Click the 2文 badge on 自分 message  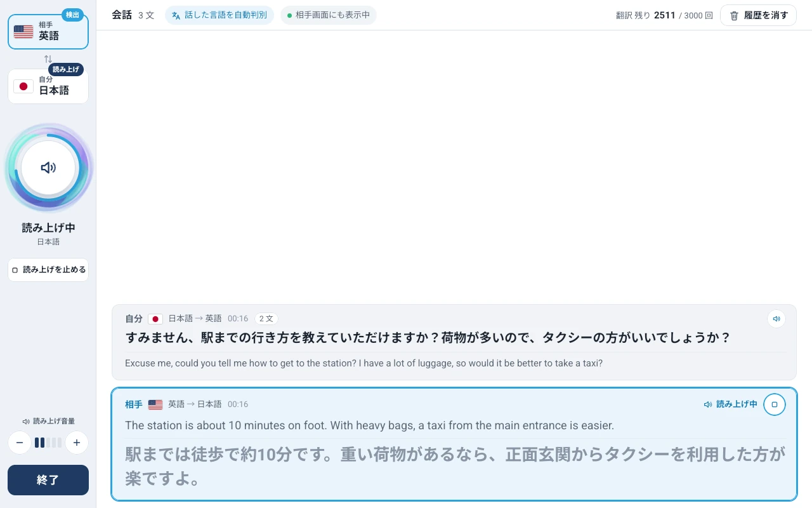[x=266, y=319]
